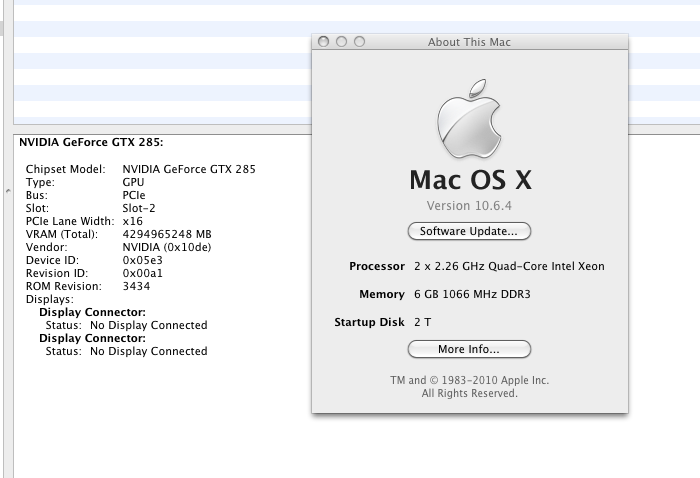Viewport: 700px width, 478px height.
Task: Click the split-pane collapse arrow on left edge
Action: coord(8,191)
